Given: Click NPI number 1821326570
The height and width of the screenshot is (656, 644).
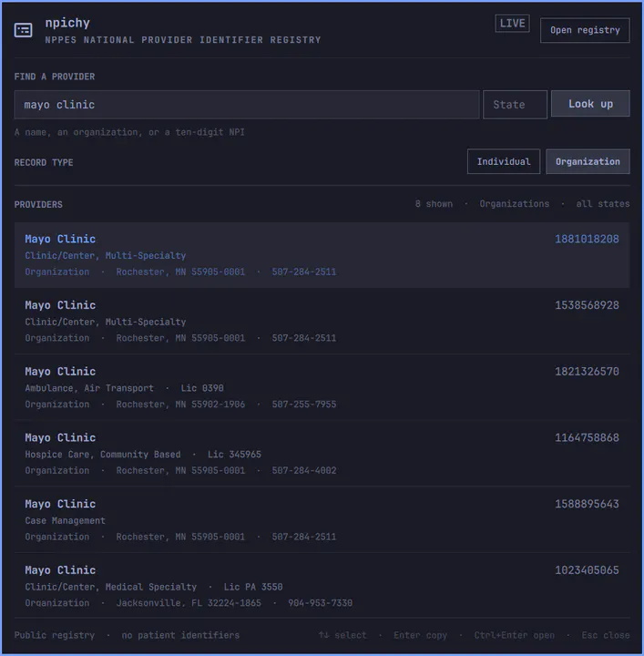Looking at the screenshot, I should click(x=587, y=372).
